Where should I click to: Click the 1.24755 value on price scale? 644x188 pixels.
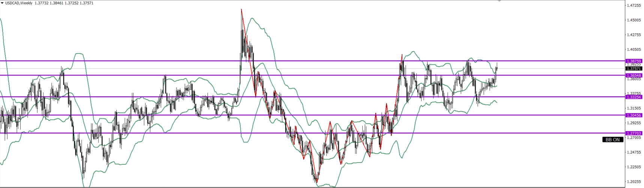[633, 152]
